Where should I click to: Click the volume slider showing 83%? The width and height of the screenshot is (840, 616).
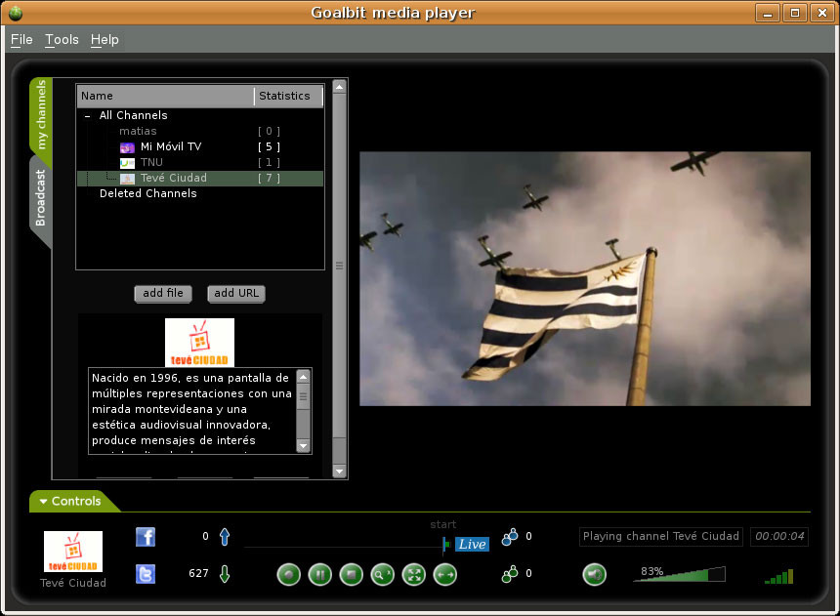tap(679, 574)
